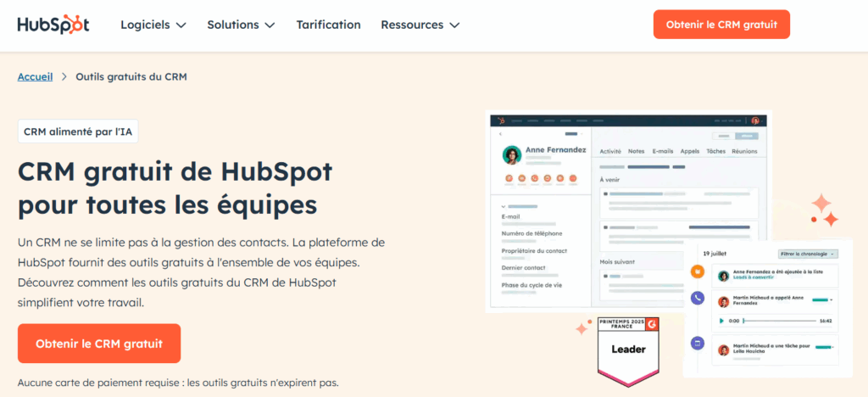868x397 pixels.
Task: Click the HubSpot logo in header
Action: [53, 25]
